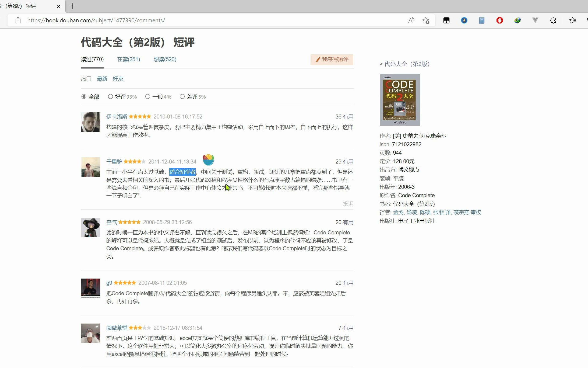The image size is (588, 368).
Task: Sort comments by 最新
Action: tap(102, 79)
